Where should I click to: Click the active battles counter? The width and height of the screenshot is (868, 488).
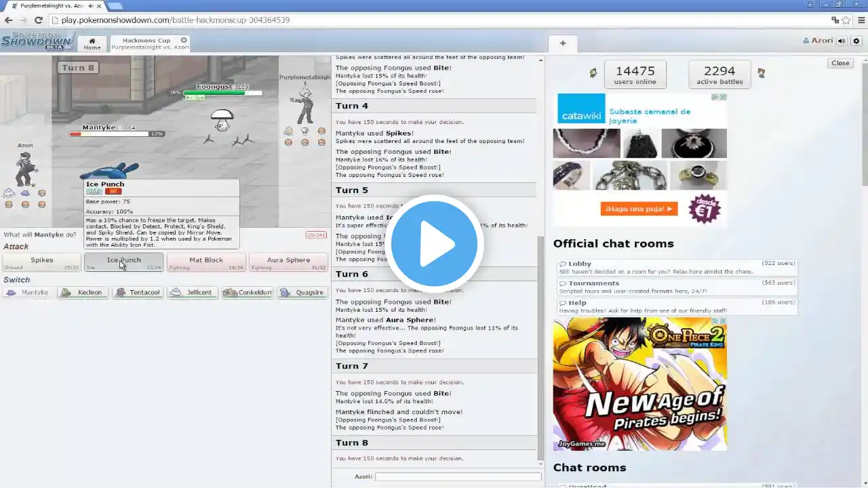719,75
